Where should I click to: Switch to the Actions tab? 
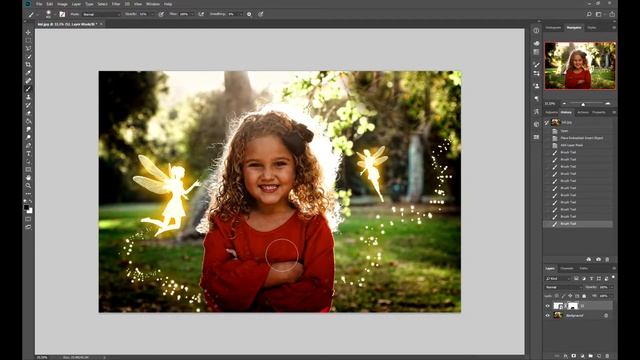pyautogui.click(x=583, y=112)
